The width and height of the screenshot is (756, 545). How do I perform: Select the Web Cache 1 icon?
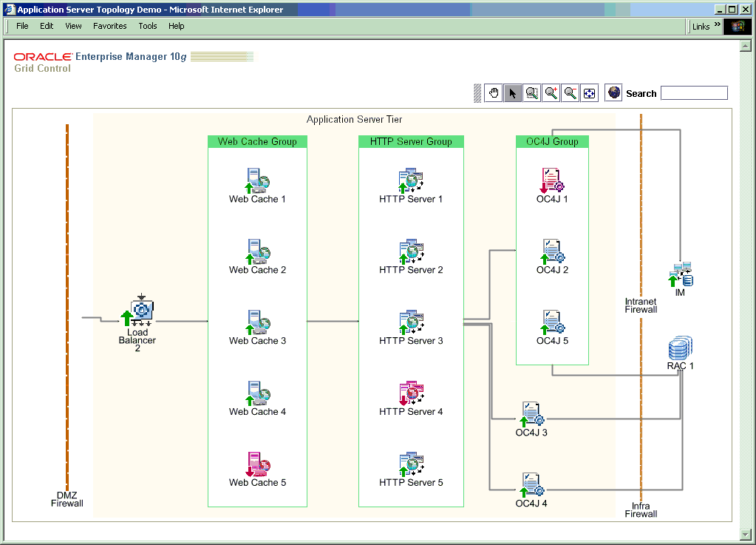(x=257, y=180)
